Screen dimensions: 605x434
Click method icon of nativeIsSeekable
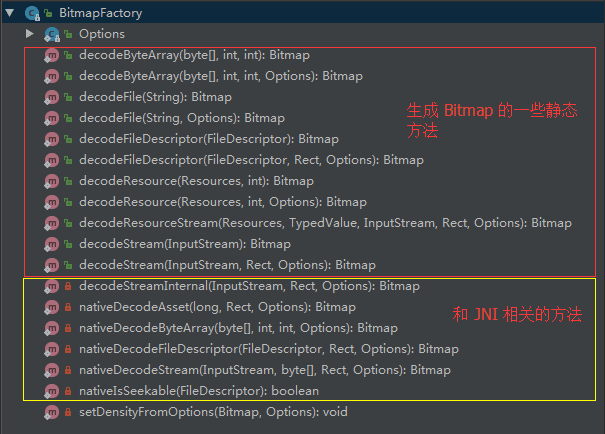click(x=51, y=391)
